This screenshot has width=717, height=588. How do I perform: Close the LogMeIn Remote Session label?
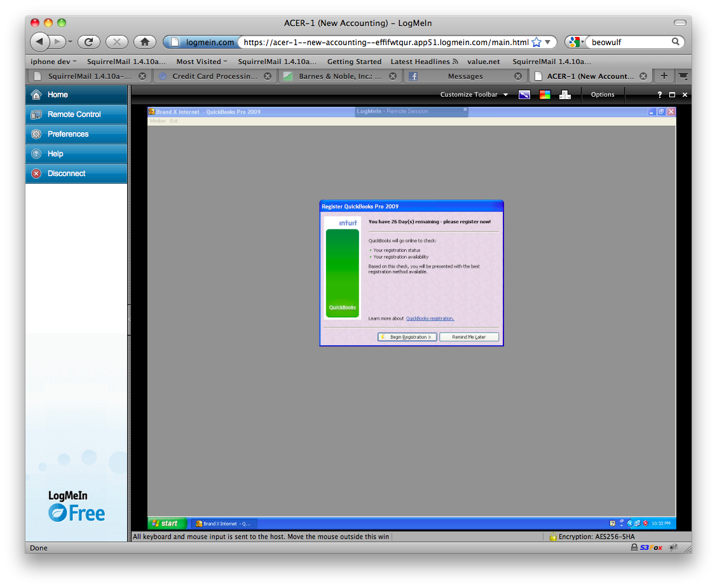[x=465, y=110]
